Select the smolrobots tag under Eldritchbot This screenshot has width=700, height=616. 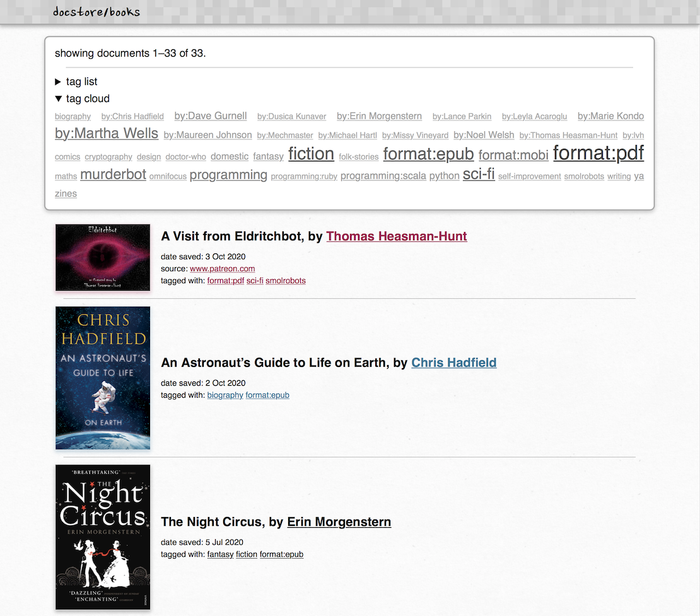pyautogui.click(x=286, y=281)
